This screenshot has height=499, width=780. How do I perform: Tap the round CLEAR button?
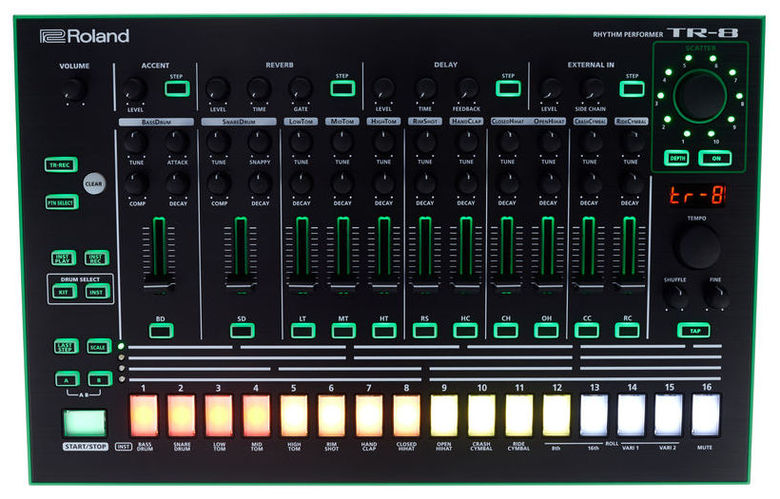[x=94, y=184]
